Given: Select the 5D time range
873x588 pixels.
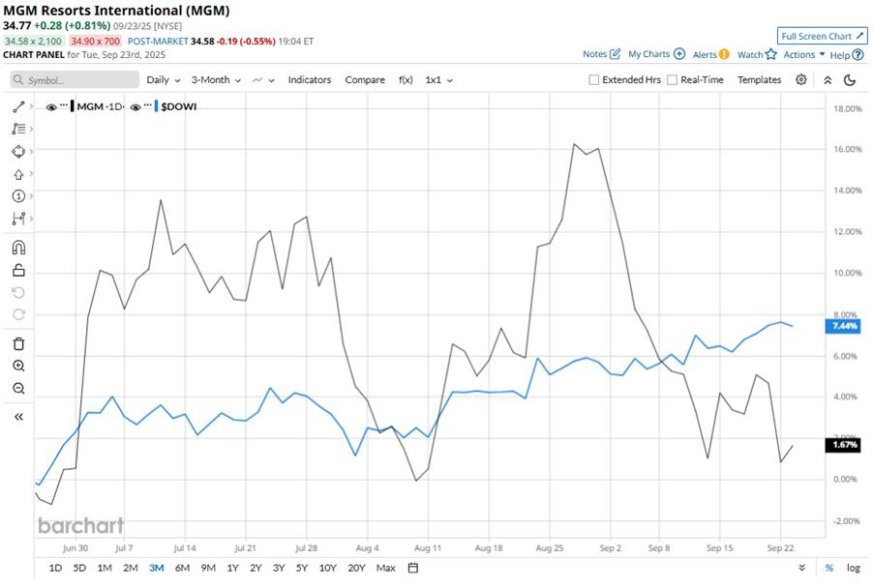Looking at the screenshot, I should point(79,568).
